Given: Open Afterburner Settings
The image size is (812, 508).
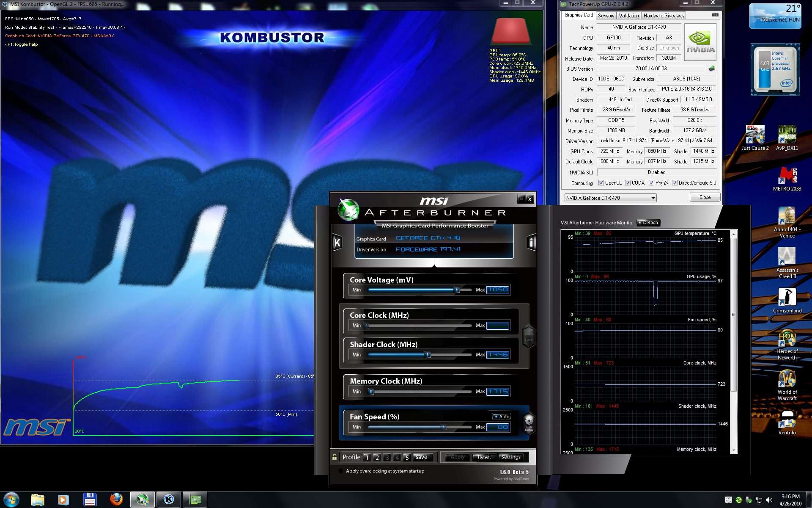Looking at the screenshot, I should [511, 457].
